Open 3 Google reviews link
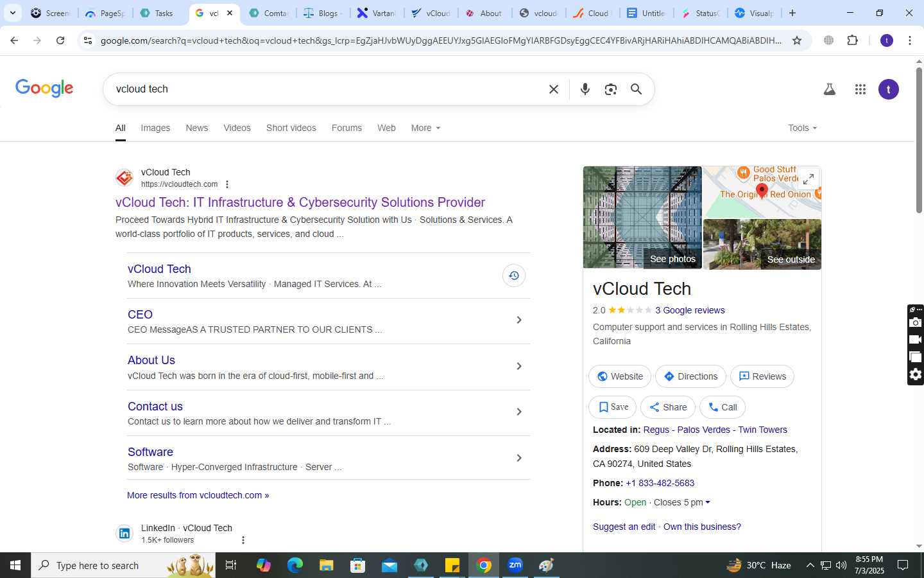924x578 pixels. (690, 310)
